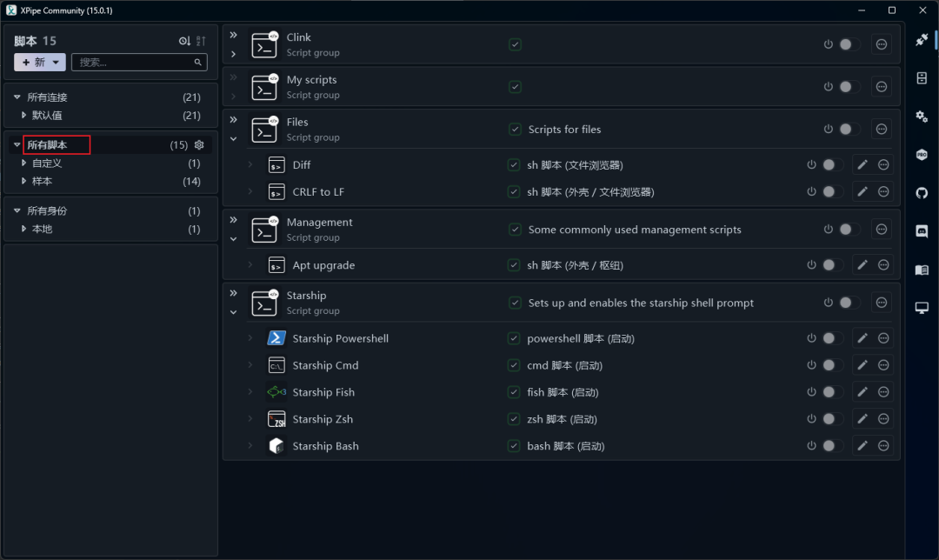This screenshot has width=939, height=560.
Task: Click the Management group title
Action: [x=319, y=223]
